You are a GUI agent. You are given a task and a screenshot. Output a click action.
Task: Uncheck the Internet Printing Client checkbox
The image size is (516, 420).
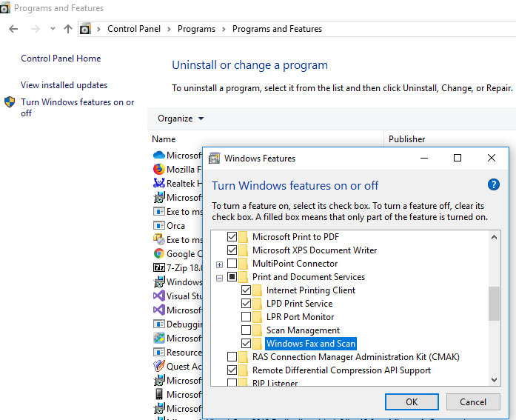tap(247, 290)
